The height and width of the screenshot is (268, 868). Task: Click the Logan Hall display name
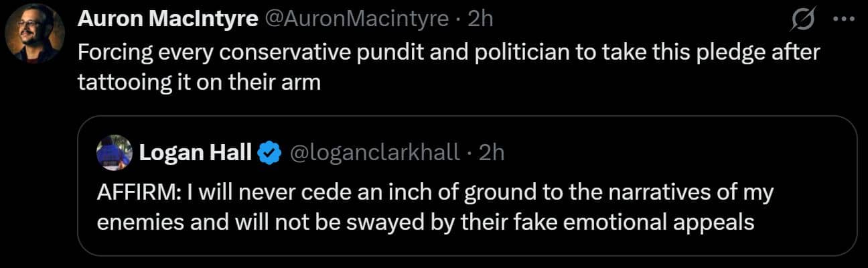195,153
